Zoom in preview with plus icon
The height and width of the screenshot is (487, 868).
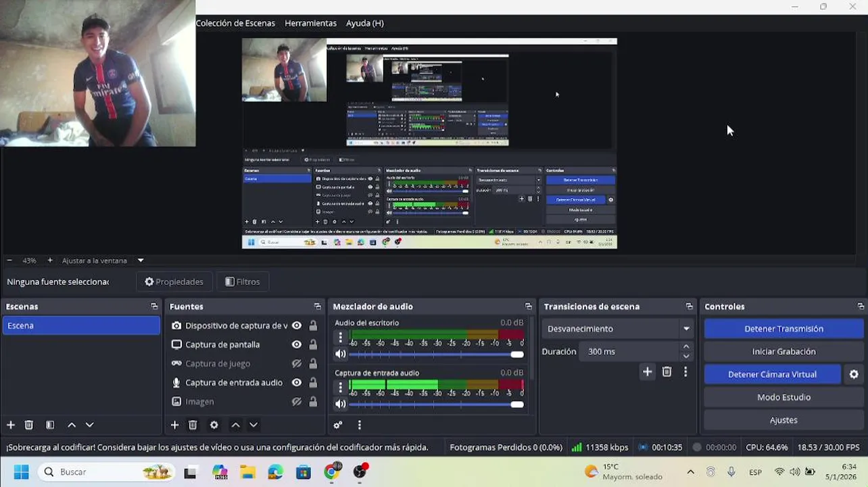pyautogui.click(x=49, y=260)
